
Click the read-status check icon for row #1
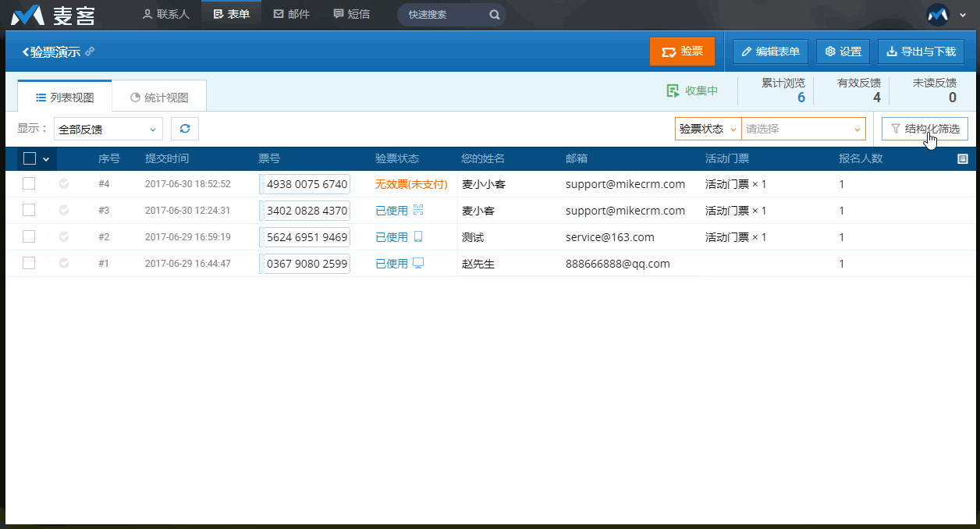pyautogui.click(x=64, y=264)
